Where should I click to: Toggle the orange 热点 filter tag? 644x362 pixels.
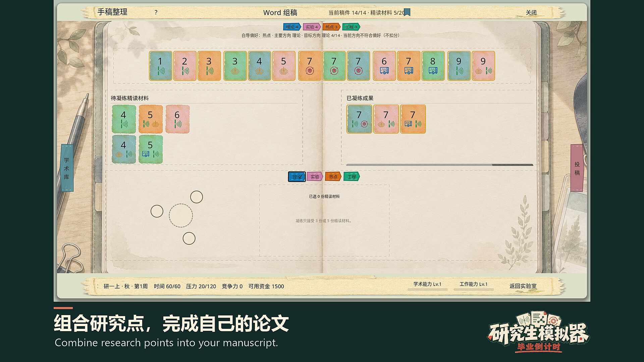pyautogui.click(x=333, y=177)
